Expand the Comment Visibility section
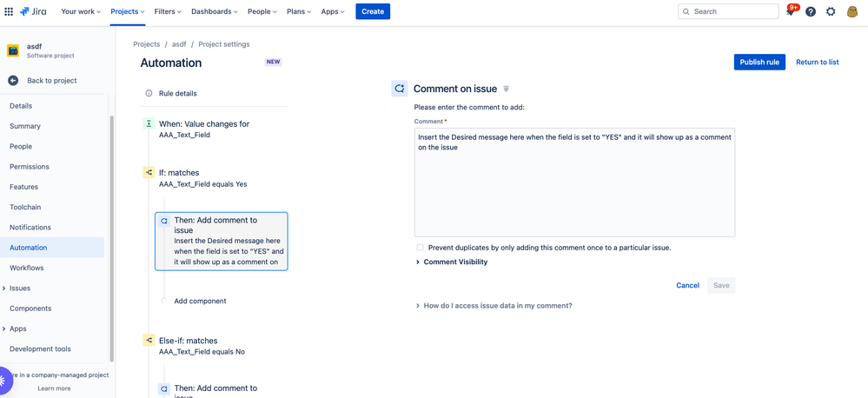Viewport: 868px width, 398px height. pyautogui.click(x=452, y=262)
